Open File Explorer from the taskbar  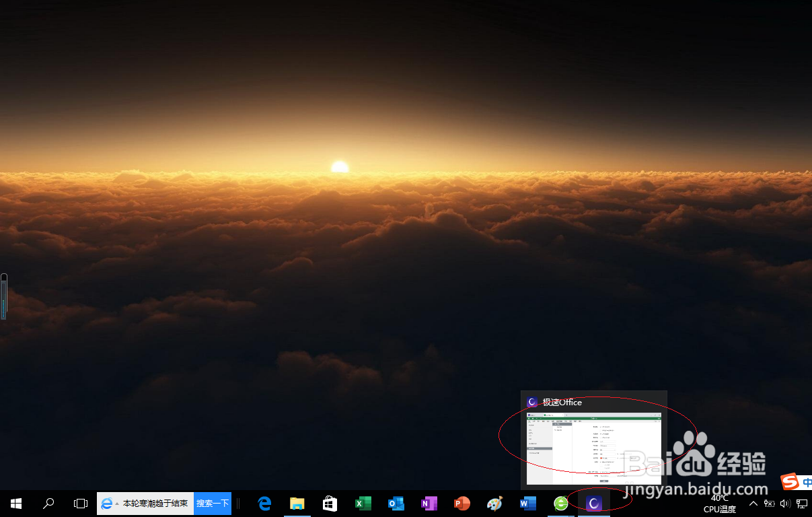point(297,504)
